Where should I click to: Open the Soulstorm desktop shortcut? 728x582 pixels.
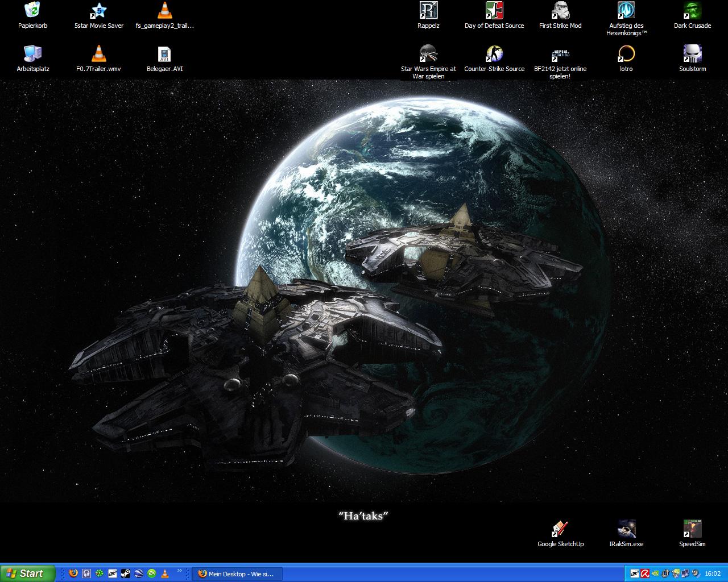pos(692,54)
